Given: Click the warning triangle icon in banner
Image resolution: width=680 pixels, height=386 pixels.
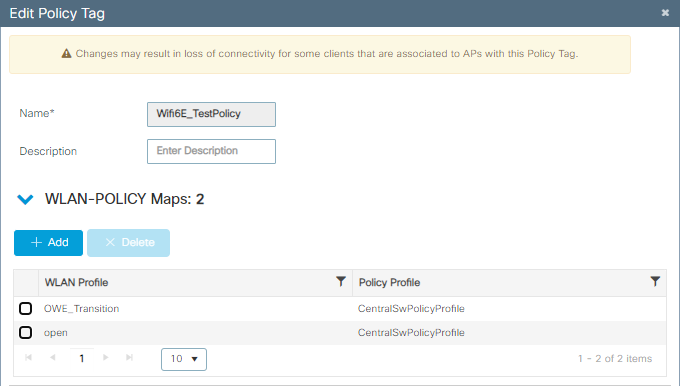Looking at the screenshot, I should [x=66, y=53].
